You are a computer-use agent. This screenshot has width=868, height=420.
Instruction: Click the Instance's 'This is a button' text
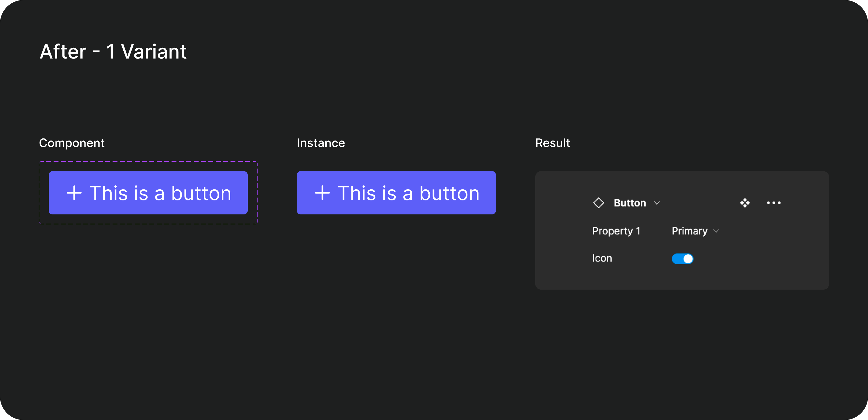tap(408, 193)
